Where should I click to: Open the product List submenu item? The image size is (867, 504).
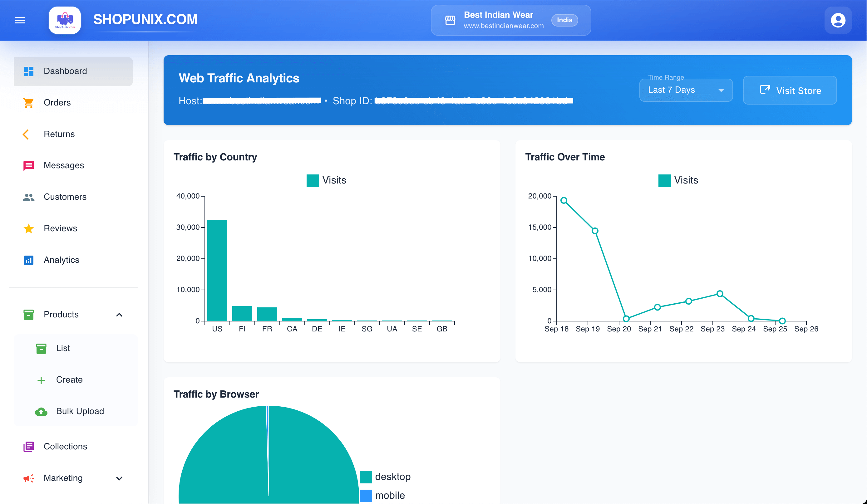pyautogui.click(x=76, y=349)
